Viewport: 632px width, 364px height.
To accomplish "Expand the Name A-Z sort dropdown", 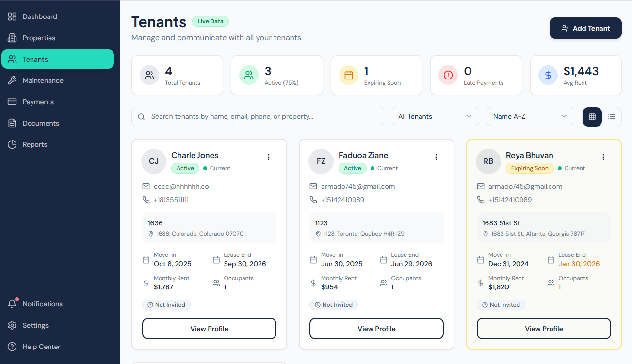I will [530, 116].
